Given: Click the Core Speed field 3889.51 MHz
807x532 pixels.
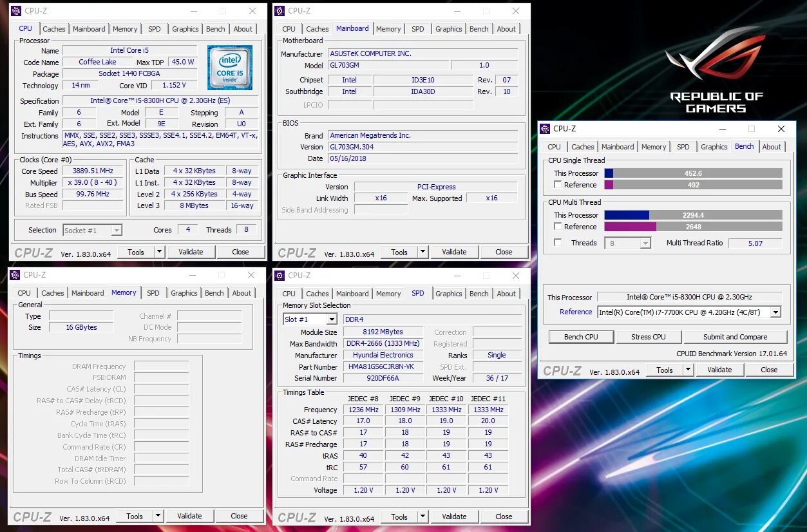Looking at the screenshot, I should (93, 171).
